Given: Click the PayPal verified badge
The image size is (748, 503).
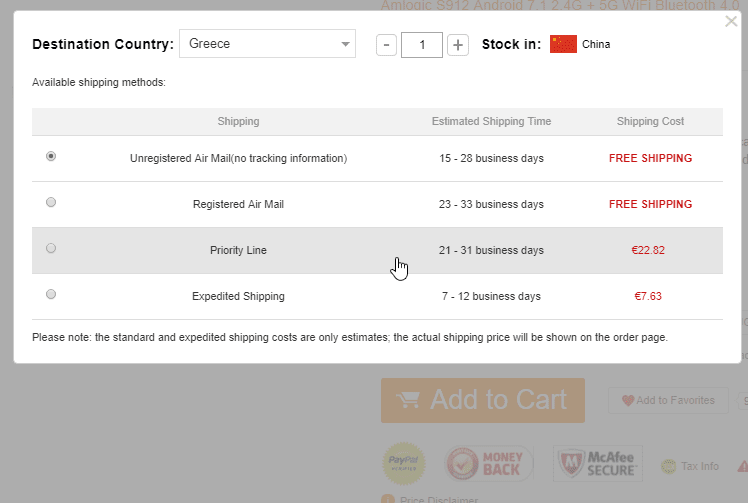Looking at the screenshot, I should click(x=403, y=464).
